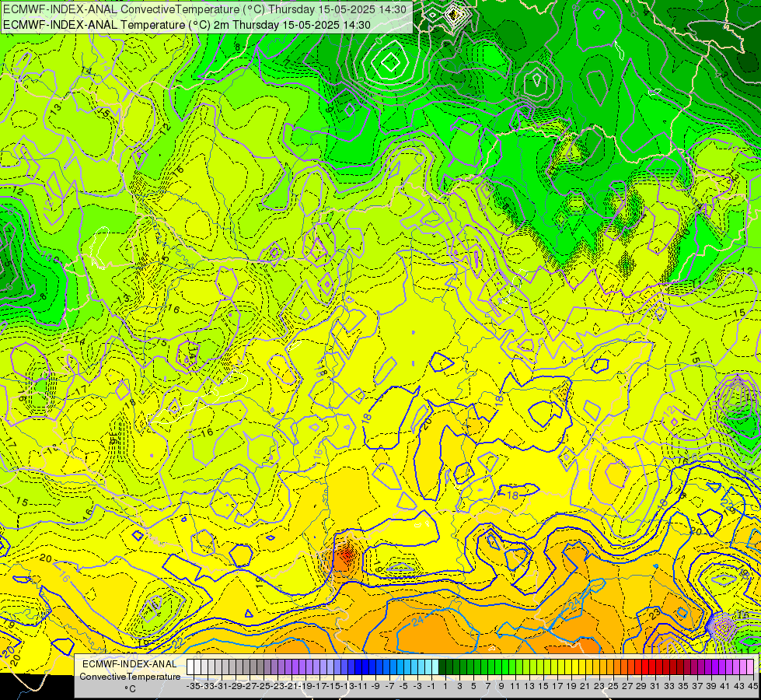Select the pink swatch at legend's right end
The height and width of the screenshot is (700, 761).
click(x=750, y=667)
